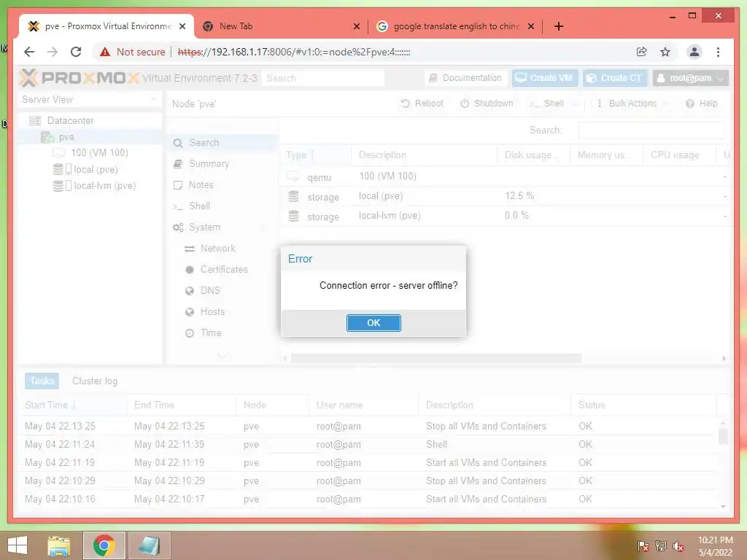Open the Chrome profile avatar icon
The height and width of the screenshot is (560, 747).
pos(694,52)
